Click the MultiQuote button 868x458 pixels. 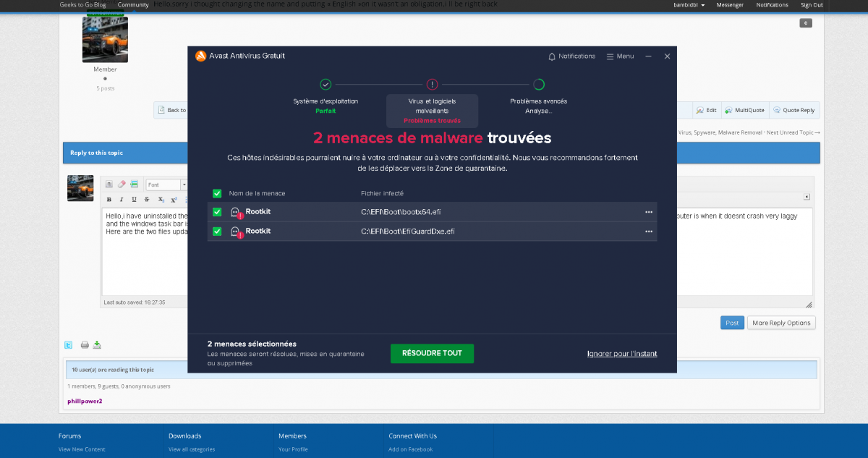coord(744,110)
